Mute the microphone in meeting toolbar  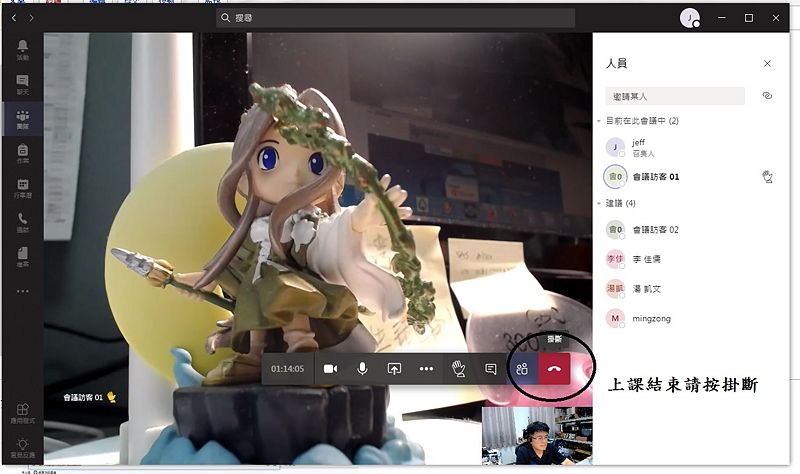362,368
